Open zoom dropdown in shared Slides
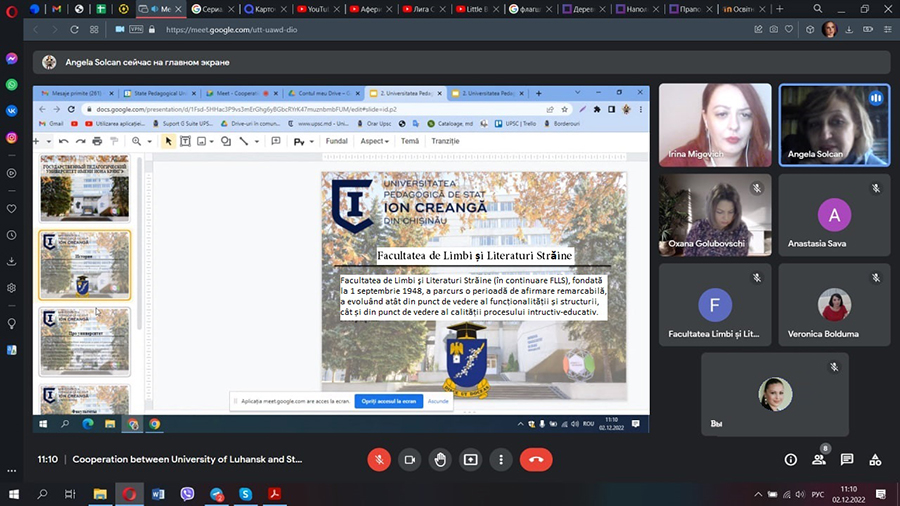This screenshot has height=506, width=900. pos(149,141)
